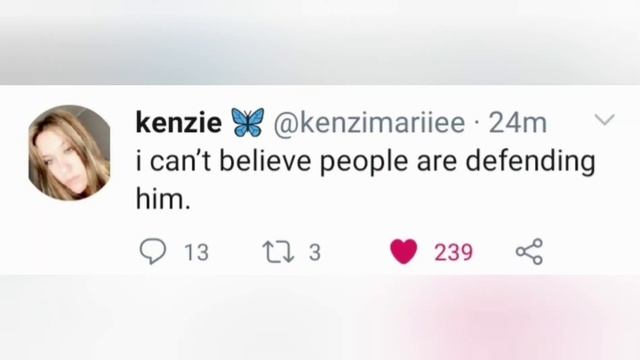Retweet using the two-arrow retweet icon
This screenshot has width=640, height=360.
pyautogui.click(x=278, y=252)
